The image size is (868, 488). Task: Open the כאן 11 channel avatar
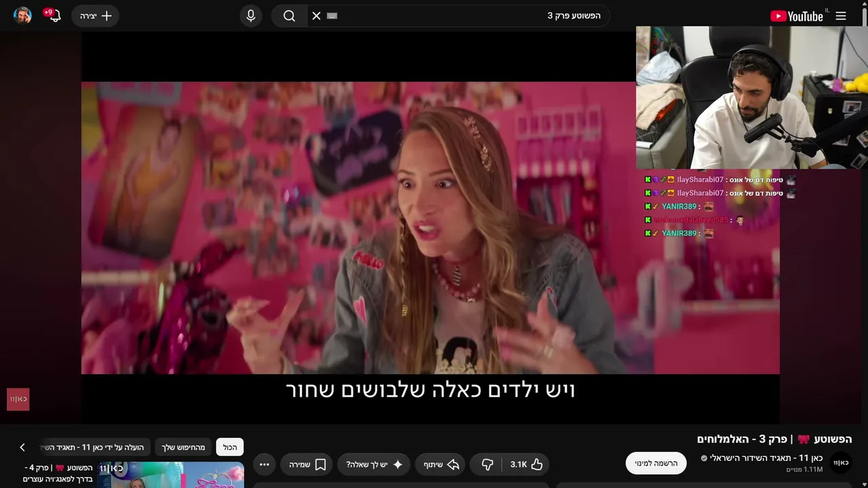point(841,462)
